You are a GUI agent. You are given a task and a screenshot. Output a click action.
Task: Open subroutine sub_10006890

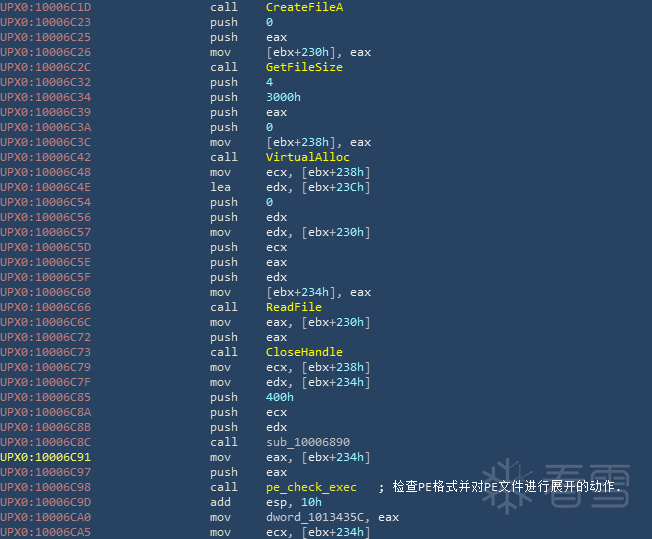click(308, 442)
